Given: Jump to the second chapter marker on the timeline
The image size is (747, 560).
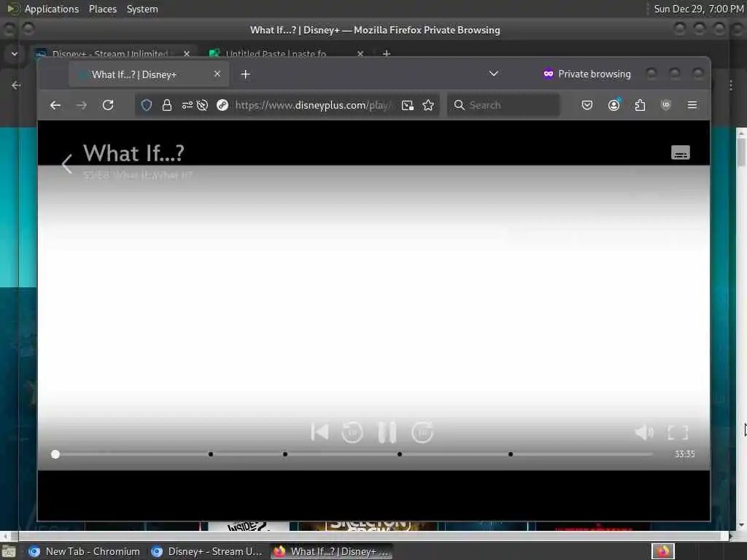Looking at the screenshot, I should [x=285, y=454].
